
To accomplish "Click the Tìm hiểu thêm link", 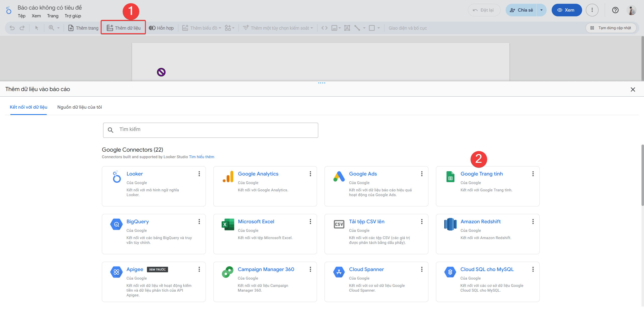I will coord(202,157).
